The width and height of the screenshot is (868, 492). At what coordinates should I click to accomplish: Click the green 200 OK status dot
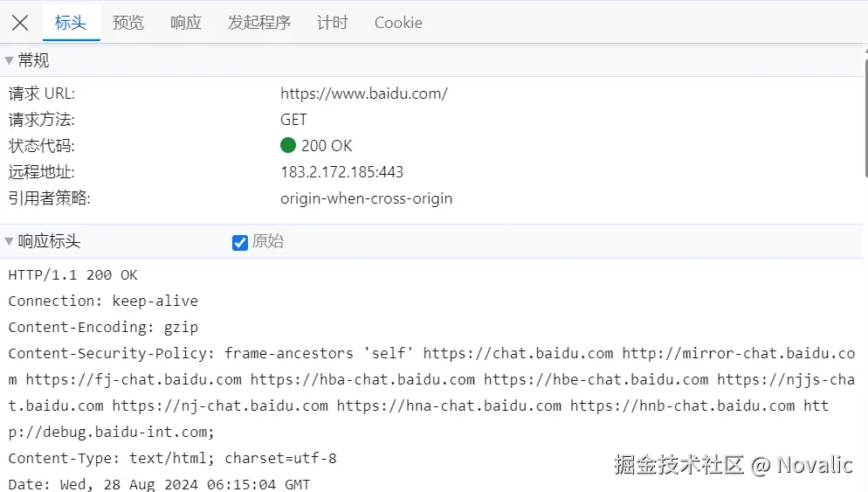[x=288, y=145]
